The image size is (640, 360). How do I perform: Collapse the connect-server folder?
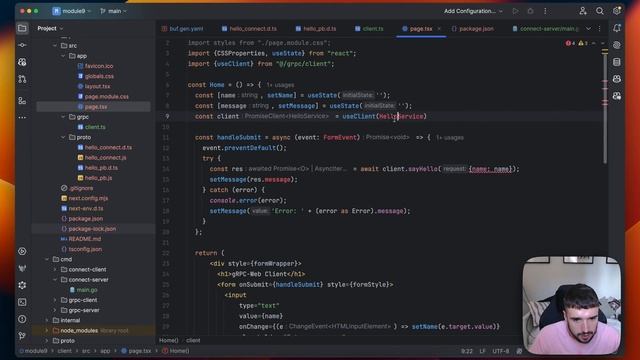[55, 280]
